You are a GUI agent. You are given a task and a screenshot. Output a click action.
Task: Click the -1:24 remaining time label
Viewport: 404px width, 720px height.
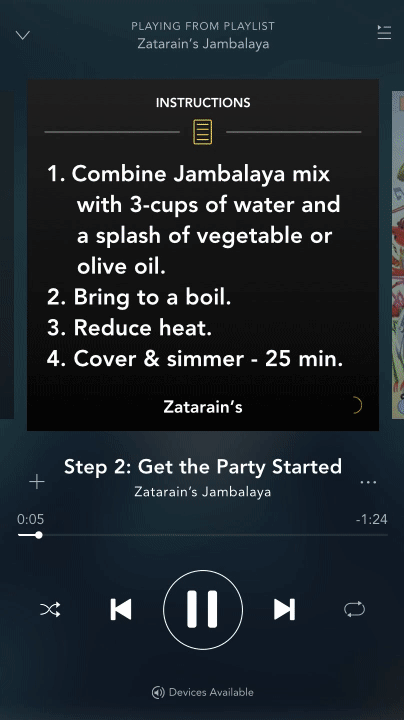coord(371,519)
